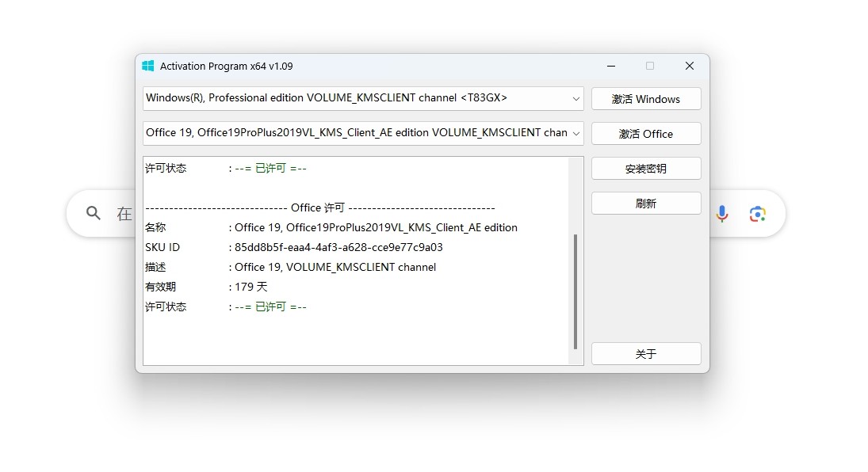This screenshot has width=868, height=472.
Task: Open the Office 19 edition dropdown
Action: coord(363,133)
